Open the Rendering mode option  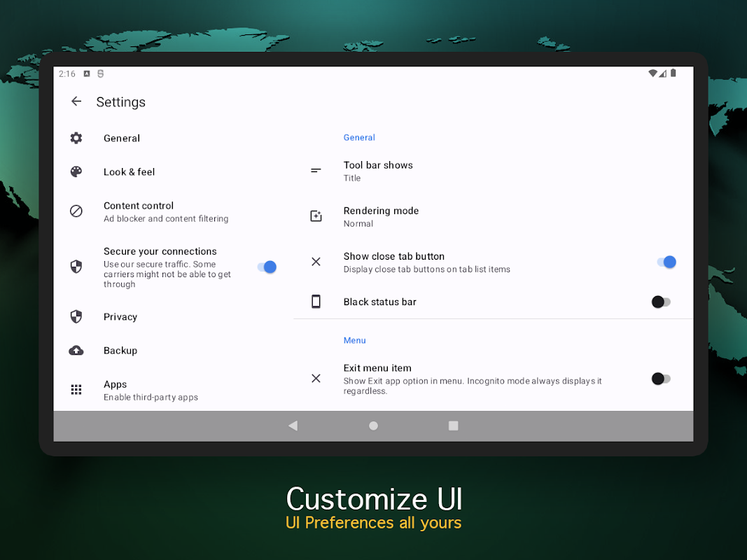click(493, 217)
